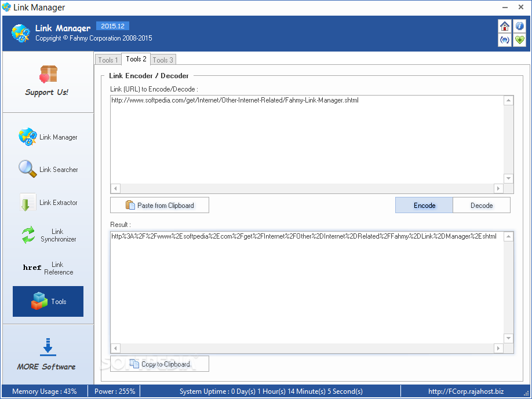The image size is (532, 399).
Task: Open the info (i) icon in header
Action: tap(519, 26)
